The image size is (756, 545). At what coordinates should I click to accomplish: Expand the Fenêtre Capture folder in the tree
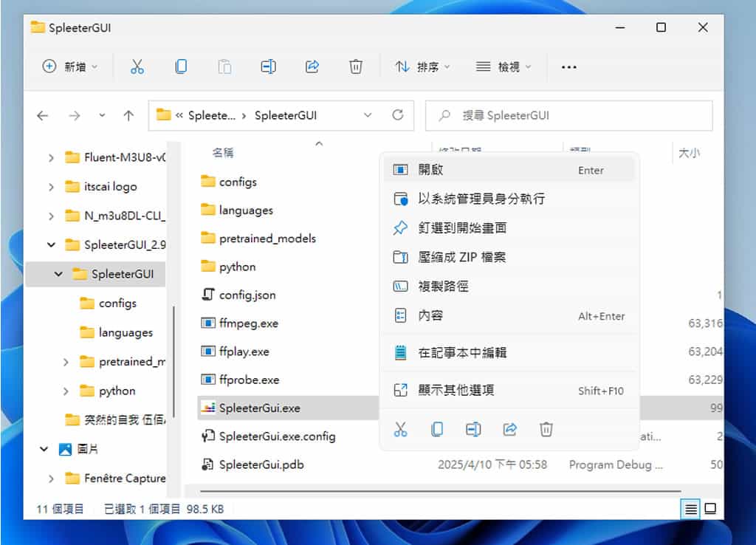point(51,479)
